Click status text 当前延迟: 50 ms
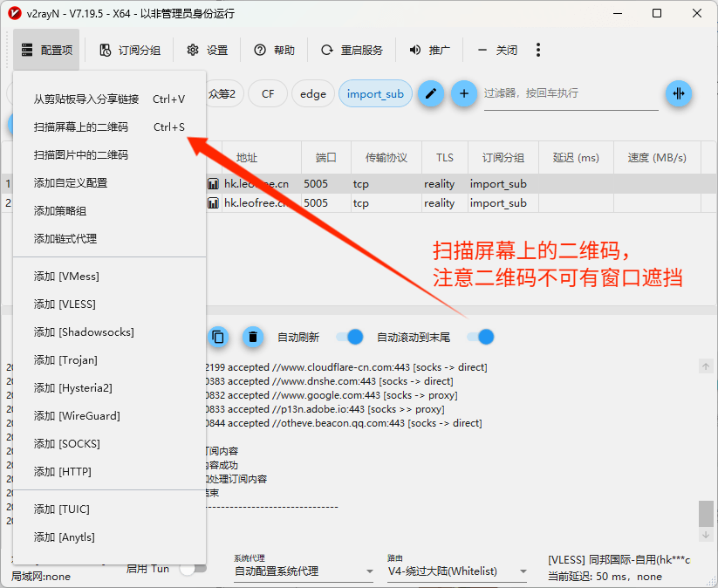Viewport: 718px width, 588px height. tap(605, 577)
